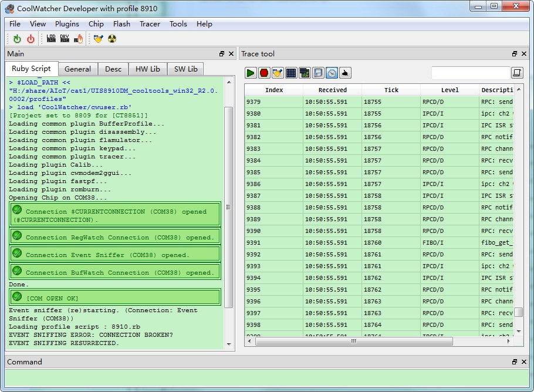Click the trace filter input field
The image size is (534, 392).
470,73
